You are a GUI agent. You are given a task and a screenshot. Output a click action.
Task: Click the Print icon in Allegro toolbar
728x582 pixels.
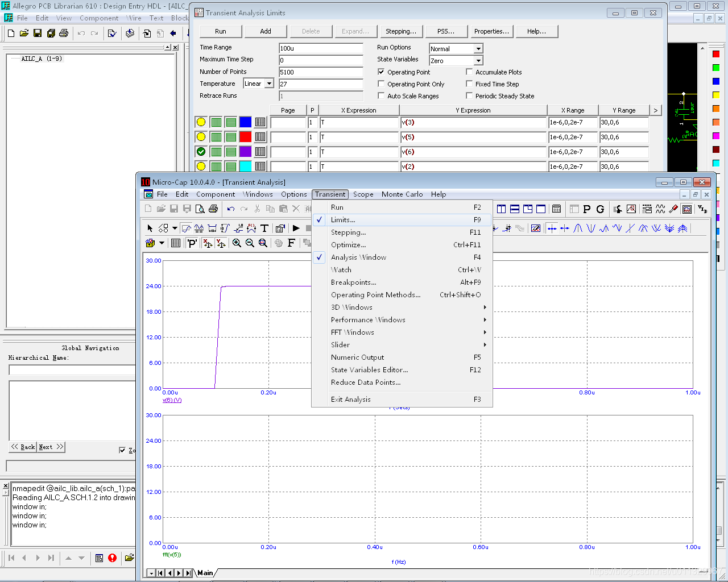point(64,34)
